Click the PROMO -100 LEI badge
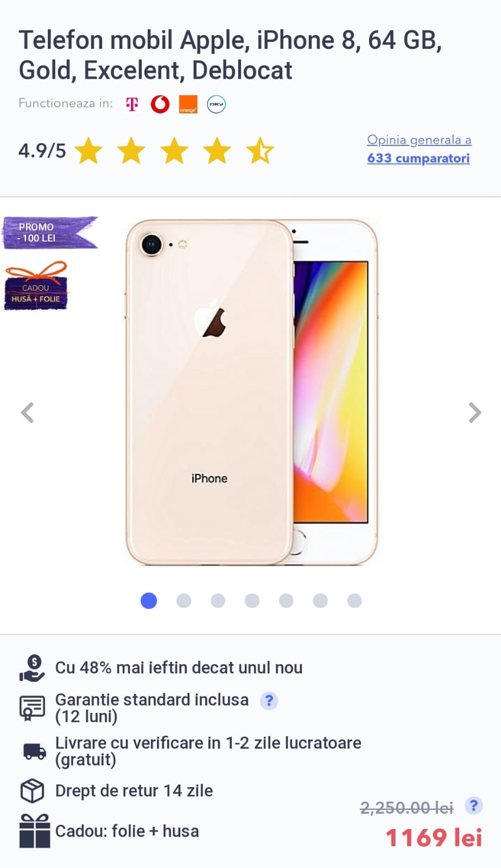Viewport: 501px width, 868px height. [x=50, y=233]
